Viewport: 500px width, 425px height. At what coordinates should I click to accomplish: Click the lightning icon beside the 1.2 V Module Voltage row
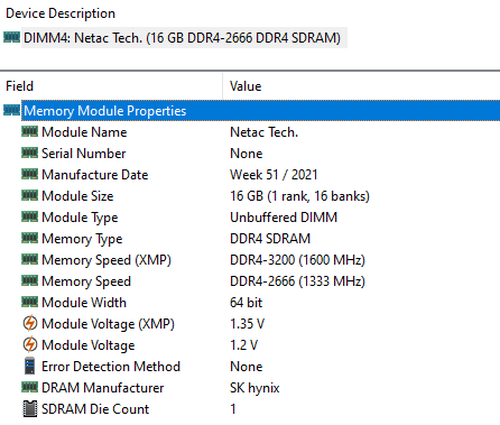click(30, 345)
